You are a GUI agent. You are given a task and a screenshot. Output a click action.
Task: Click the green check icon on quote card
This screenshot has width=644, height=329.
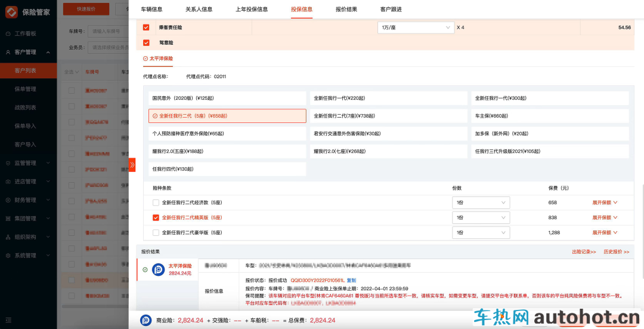coord(145,270)
